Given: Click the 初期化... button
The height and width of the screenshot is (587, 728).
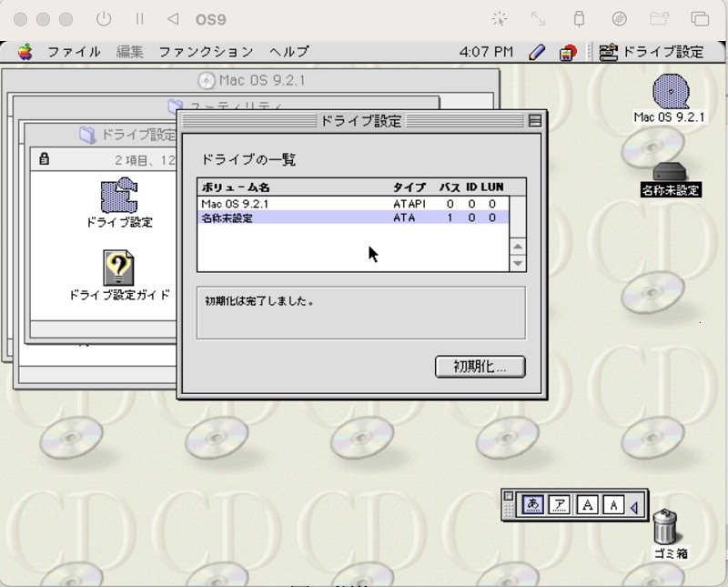Looking at the screenshot, I should click(480, 367).
